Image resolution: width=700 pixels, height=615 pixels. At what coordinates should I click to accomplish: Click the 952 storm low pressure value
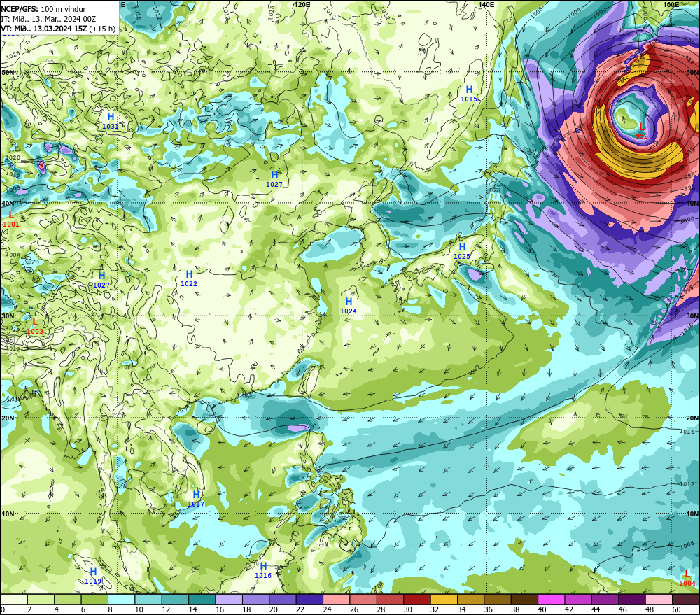(x=641, y=136)
